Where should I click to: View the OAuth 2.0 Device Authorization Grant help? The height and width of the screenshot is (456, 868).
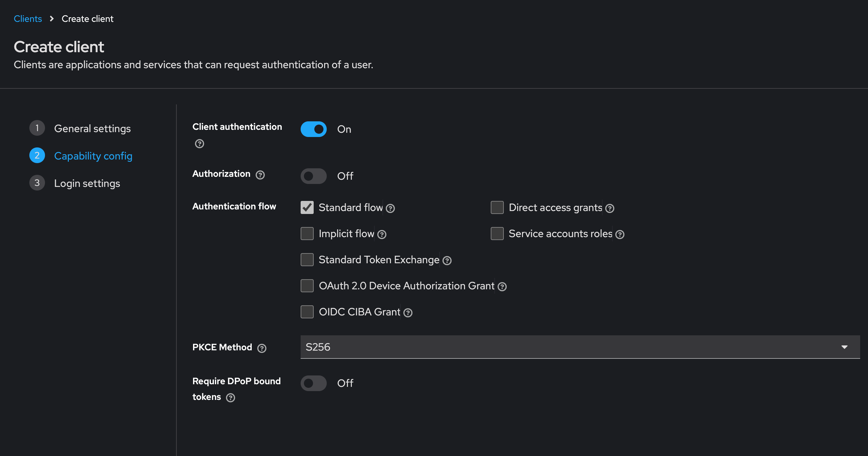click(502, 286)
